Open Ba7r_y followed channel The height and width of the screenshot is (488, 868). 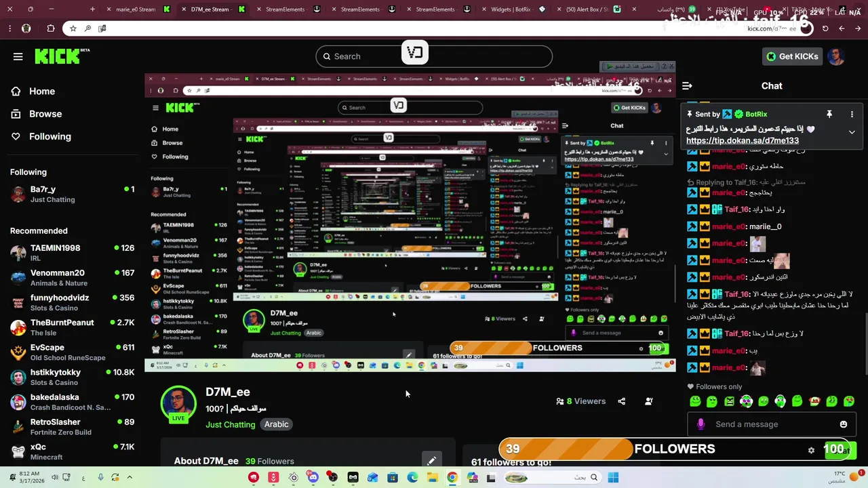click(71, 194)
